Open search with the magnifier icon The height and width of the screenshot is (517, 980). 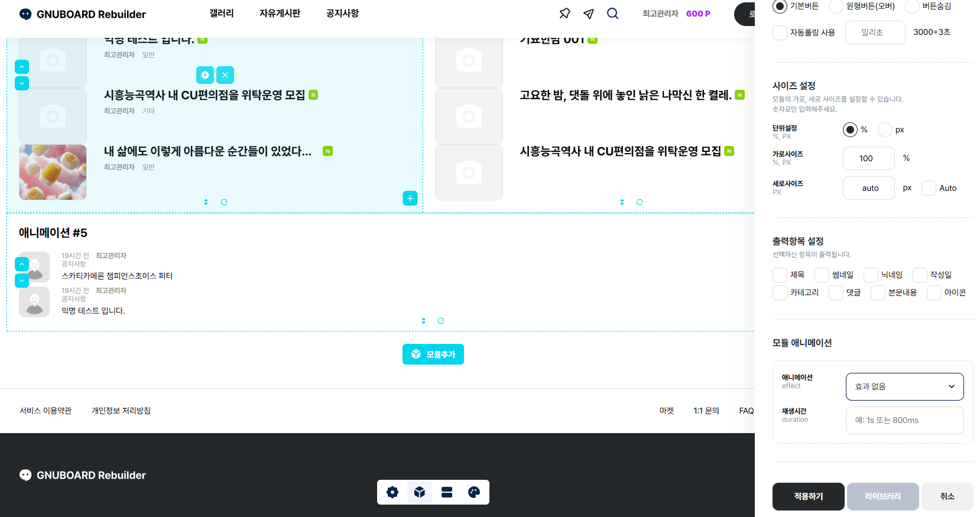click(612, 14)
